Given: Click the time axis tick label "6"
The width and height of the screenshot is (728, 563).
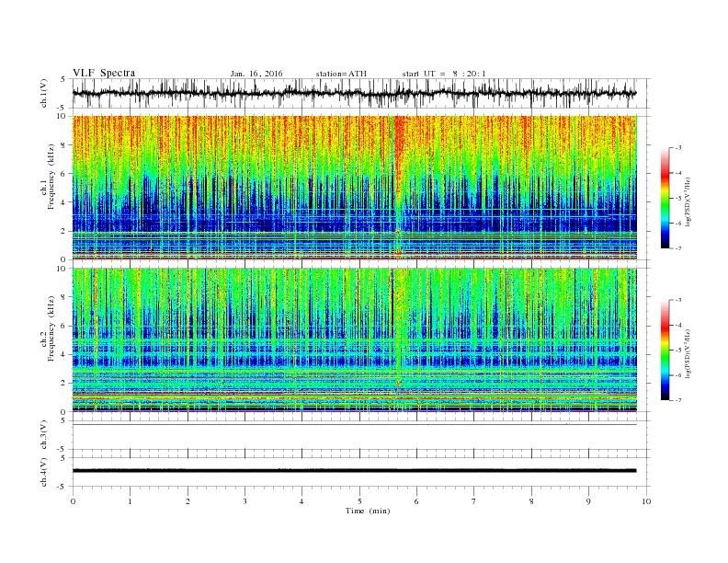Looking at the screenshot, I should tap(416, 501).
